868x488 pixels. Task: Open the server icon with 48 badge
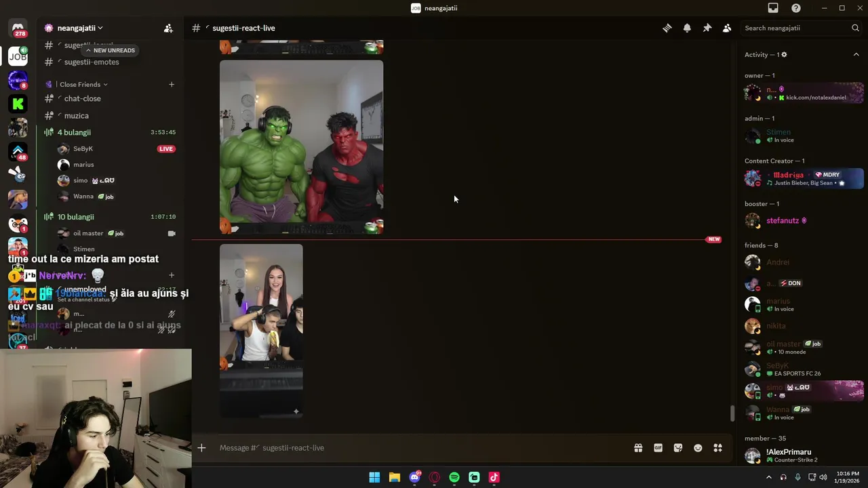[18, 150]
